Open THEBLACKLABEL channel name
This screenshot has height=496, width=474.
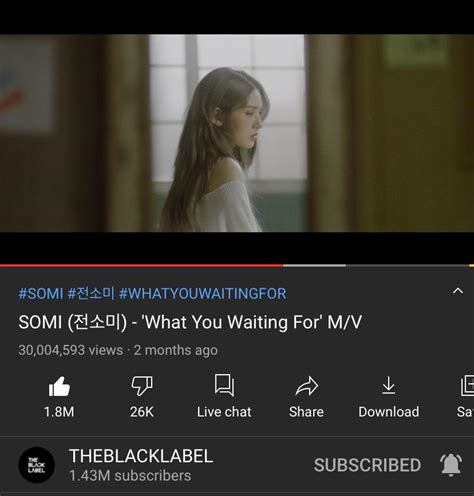(141, 456)
